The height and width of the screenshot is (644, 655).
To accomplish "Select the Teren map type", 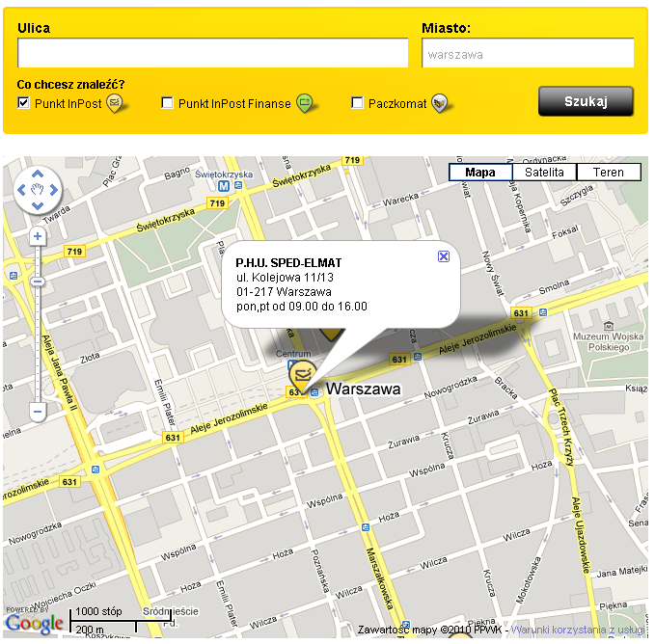I will pos(608,173).
